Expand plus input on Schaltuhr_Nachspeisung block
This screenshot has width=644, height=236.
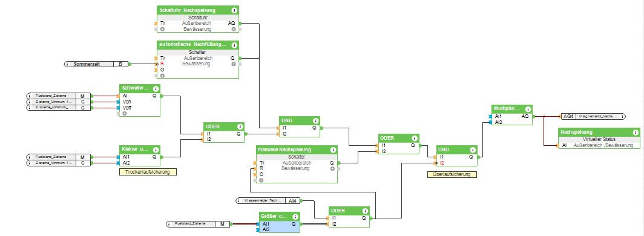(x=163, y=29)
